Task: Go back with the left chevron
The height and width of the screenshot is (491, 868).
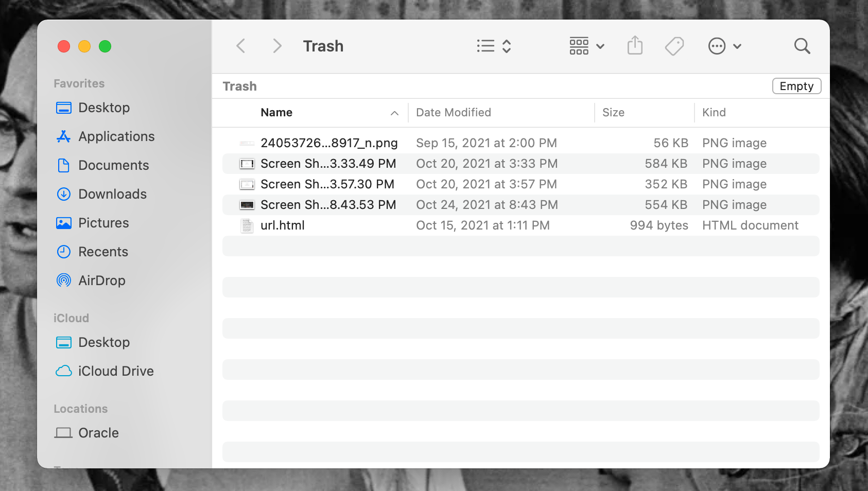Action: (x=241, y=46)
